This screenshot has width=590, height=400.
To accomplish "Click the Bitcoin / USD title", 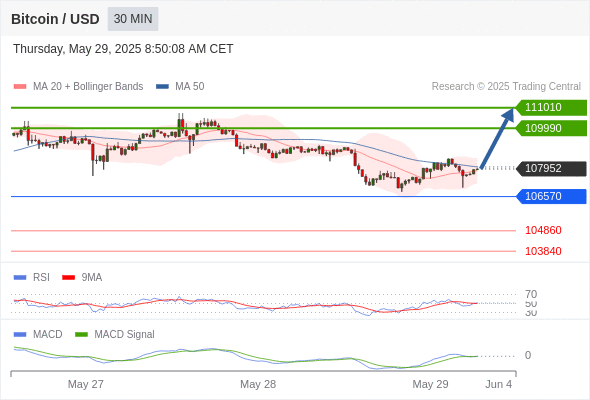I will pos(55,19).
